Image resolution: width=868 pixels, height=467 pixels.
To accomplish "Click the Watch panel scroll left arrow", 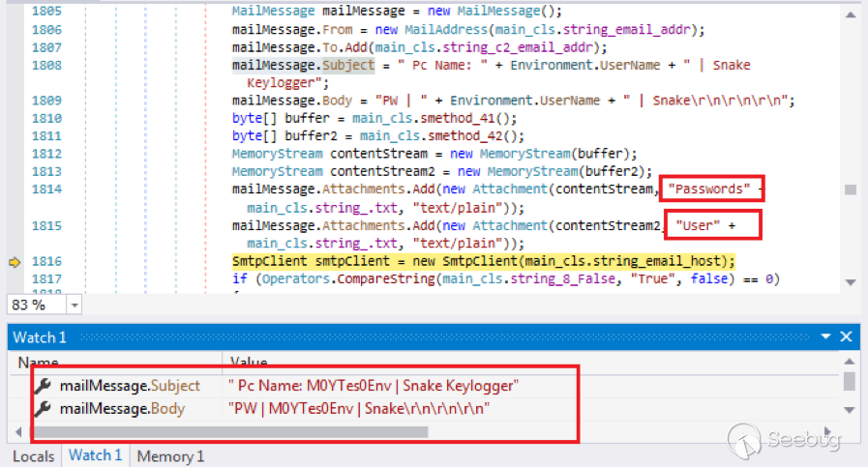I will (18, 431).
